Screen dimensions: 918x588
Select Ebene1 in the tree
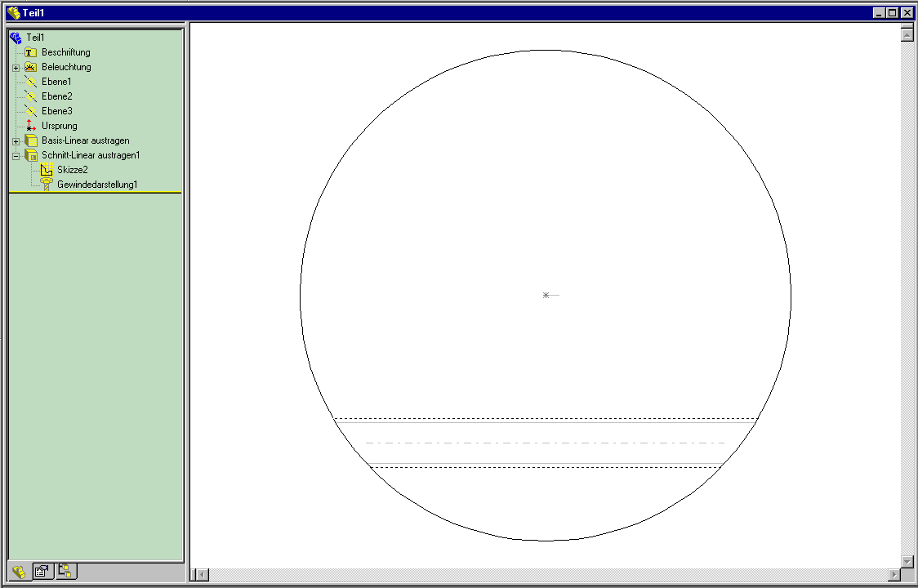click(56, 82)
